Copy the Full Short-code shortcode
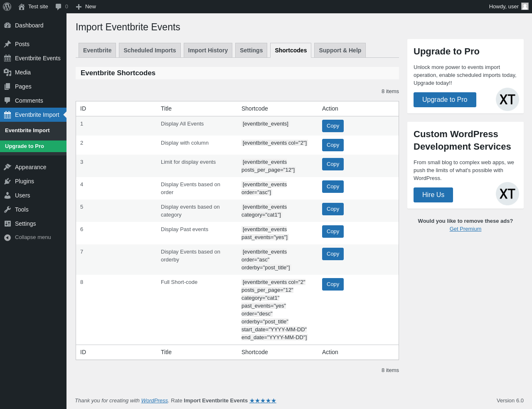The image size is (532, 409). pyautogui.click(x=333, y=284)
